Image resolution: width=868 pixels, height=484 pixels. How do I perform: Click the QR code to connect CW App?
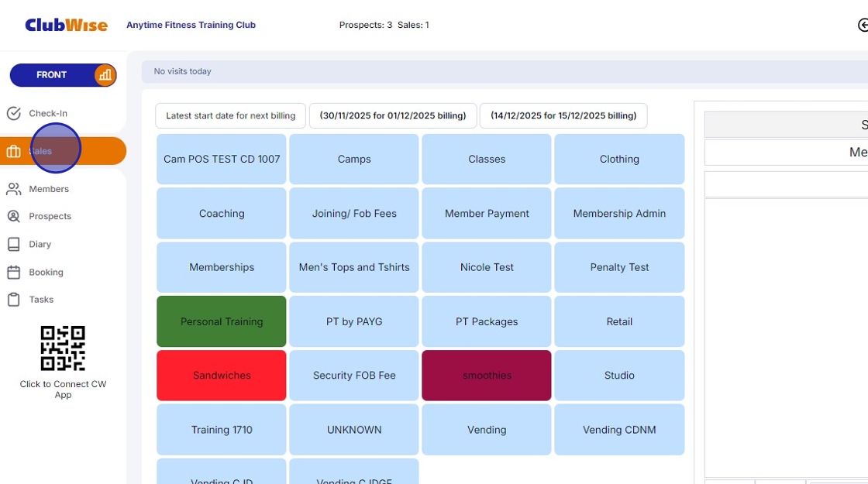[63, 348]
